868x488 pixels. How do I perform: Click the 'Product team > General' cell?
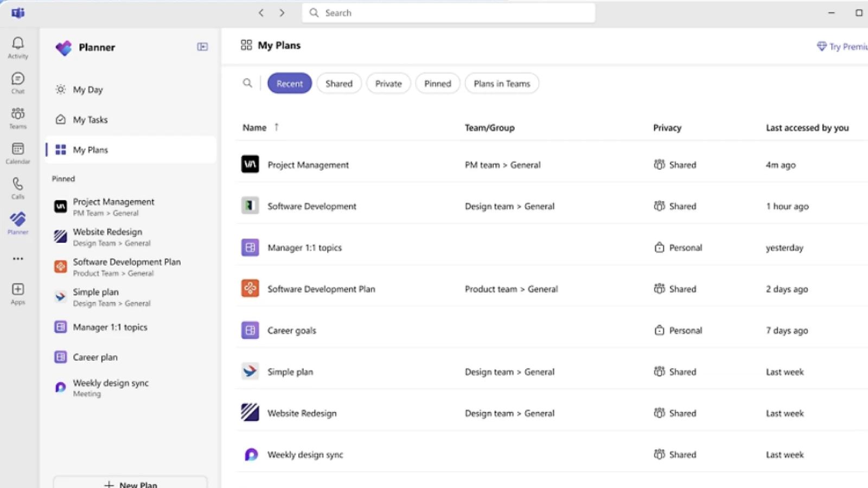point(511,289)
